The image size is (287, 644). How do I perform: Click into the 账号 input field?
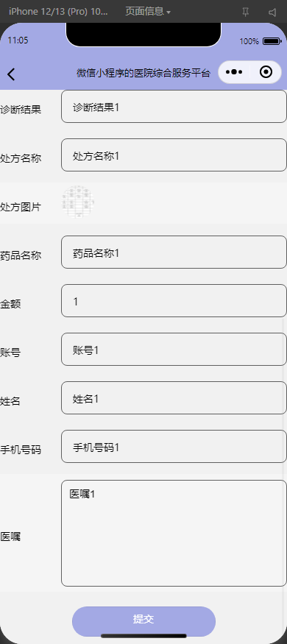174,349
